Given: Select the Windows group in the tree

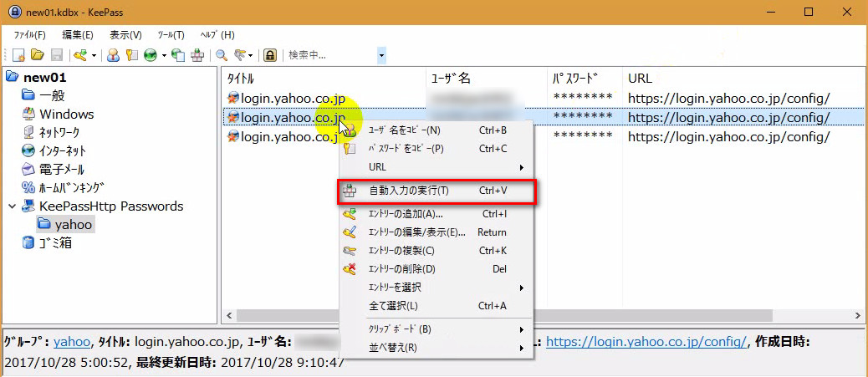Looking at the screenshot, I should tap(66, 114).
